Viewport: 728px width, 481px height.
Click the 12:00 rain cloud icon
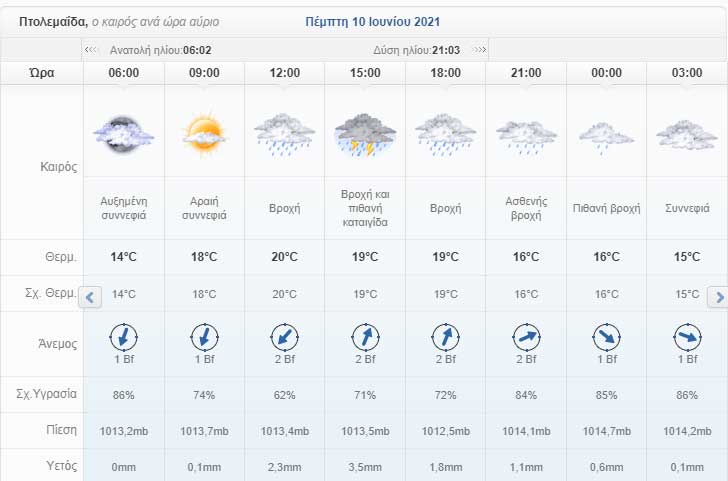point(285,132)
